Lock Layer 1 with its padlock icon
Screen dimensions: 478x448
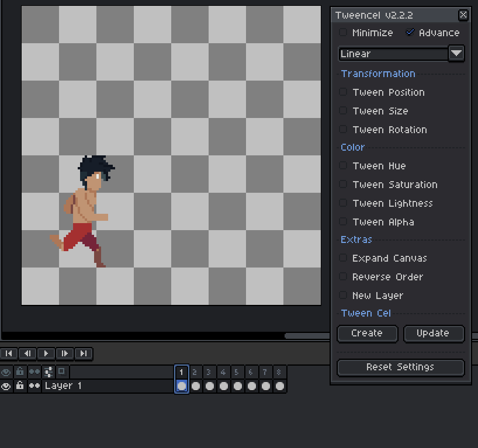click(20, 386)
